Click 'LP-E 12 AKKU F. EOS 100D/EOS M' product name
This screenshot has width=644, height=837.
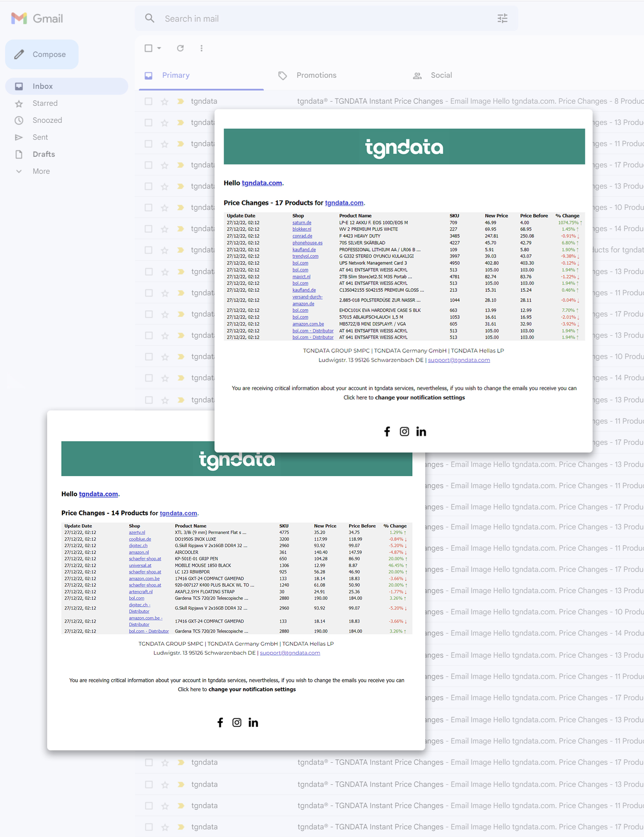373,223
